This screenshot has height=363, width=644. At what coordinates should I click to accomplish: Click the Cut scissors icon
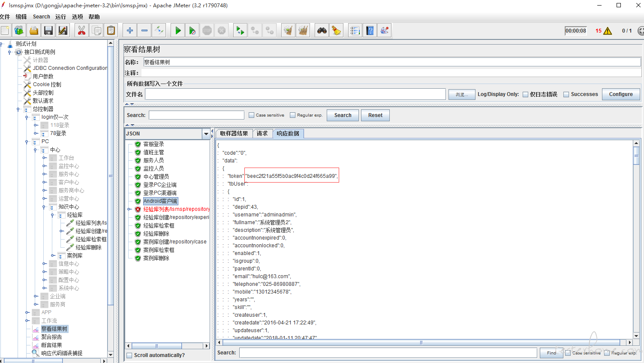point(81,30)
